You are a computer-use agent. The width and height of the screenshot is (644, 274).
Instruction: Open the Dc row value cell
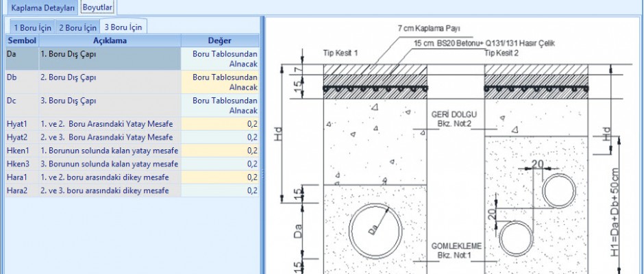(x=221, y=105)
